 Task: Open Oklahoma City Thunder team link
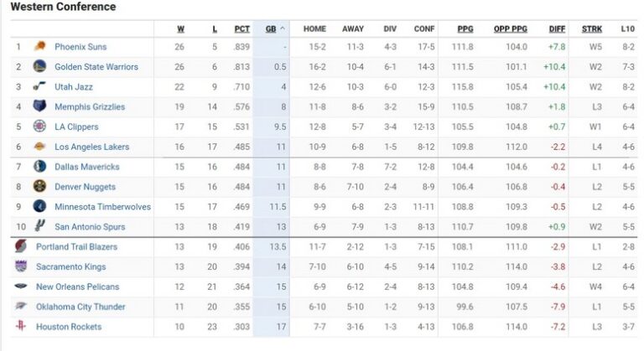coord(80,307)
